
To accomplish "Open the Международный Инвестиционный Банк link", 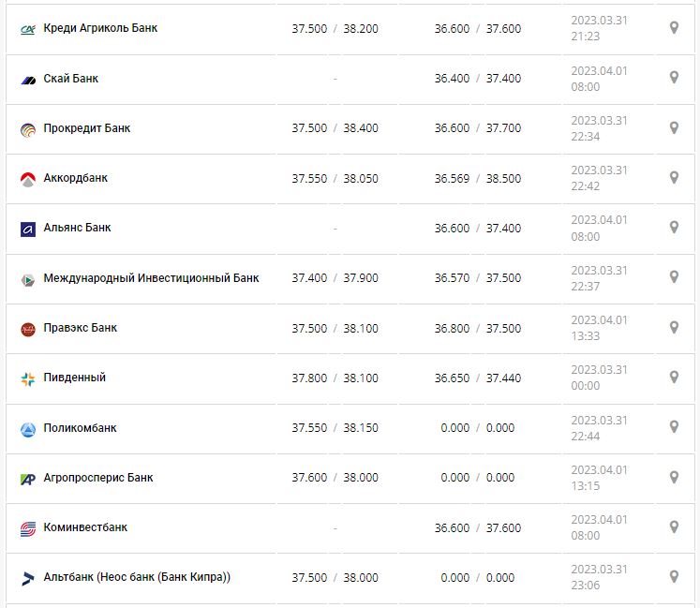I will [151, 278].
